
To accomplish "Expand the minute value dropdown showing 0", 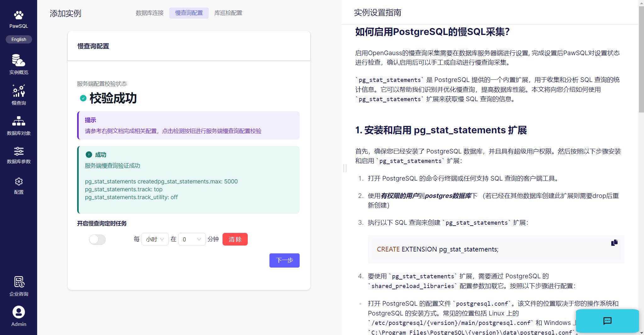I will pyautogui.click(x=192, y=240).
